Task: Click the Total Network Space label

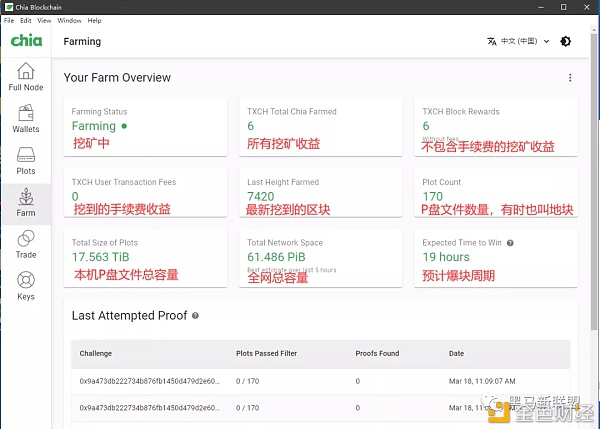Action: [x=285, y=243]
